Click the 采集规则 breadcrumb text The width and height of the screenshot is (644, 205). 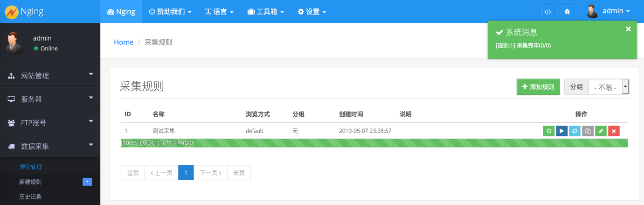159,42
